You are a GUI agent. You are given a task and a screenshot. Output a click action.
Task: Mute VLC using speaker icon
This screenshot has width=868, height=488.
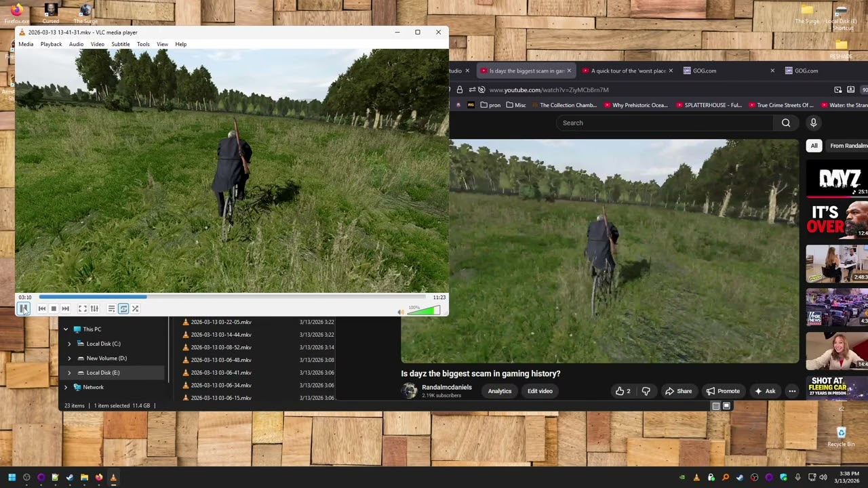pos(401,312)
